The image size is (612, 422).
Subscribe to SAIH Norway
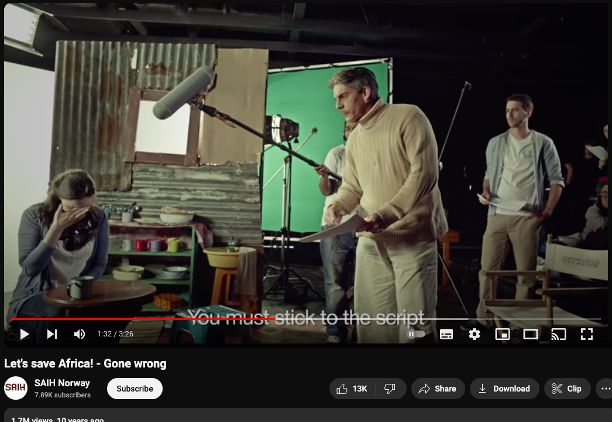pyautogui.click(x=135, y=388)
